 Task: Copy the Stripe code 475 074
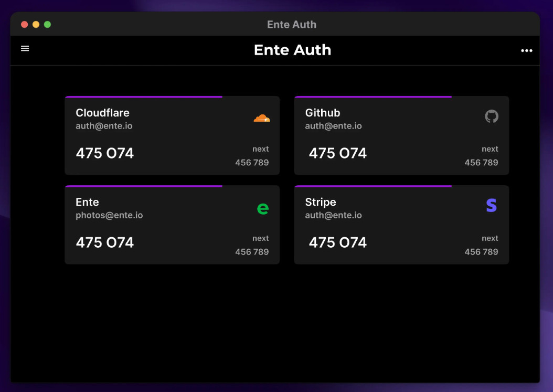click(x=338, y=242)
